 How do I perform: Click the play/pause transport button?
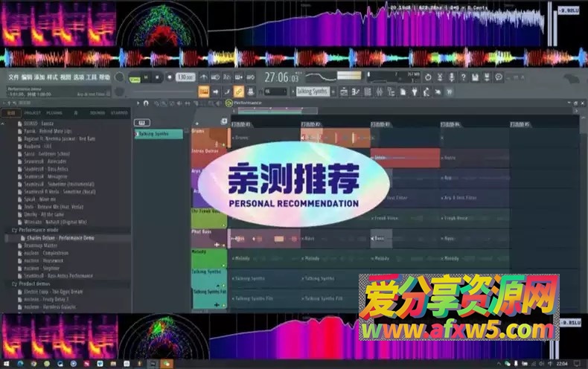click(146, 77)
